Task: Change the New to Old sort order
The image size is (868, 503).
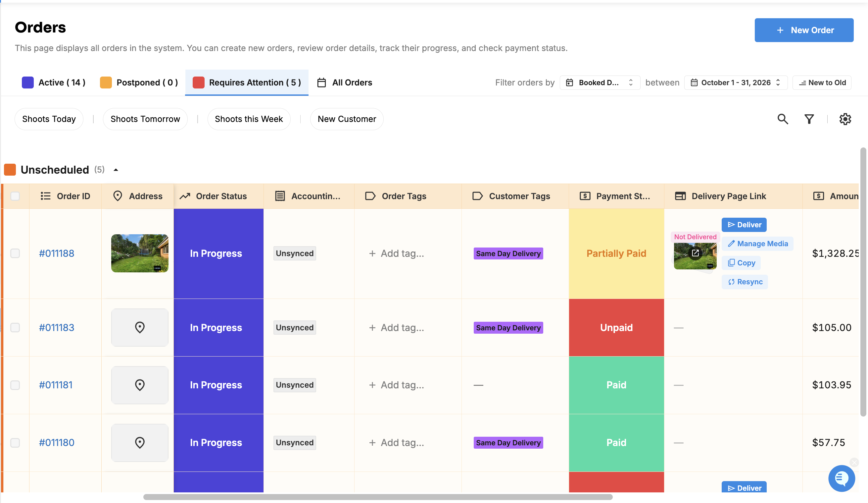Action: point(822,83)
